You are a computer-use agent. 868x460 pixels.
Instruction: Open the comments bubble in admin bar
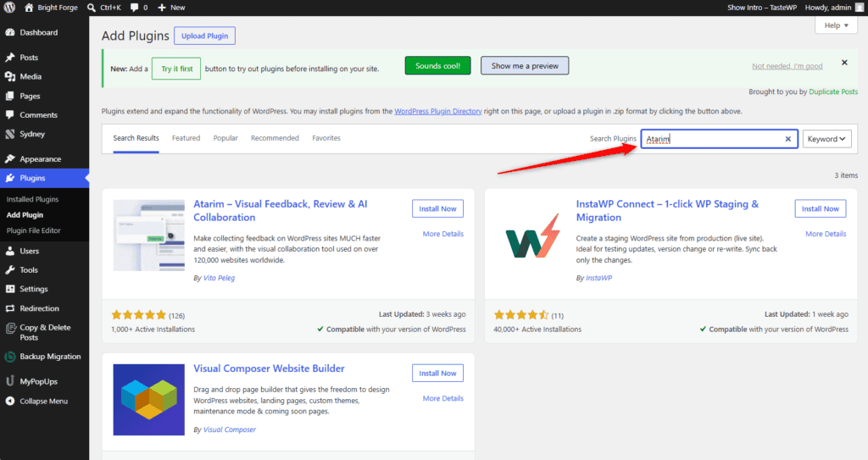pos(139,8)
